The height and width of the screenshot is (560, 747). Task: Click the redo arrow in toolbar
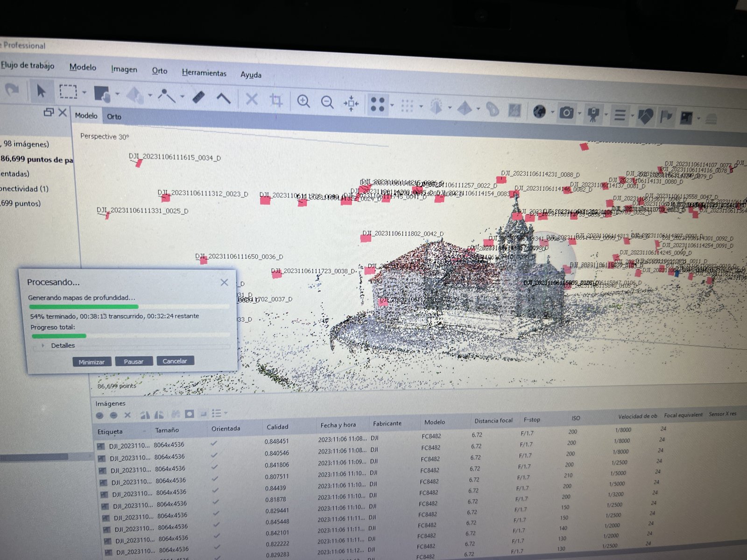tap(12, 89)
